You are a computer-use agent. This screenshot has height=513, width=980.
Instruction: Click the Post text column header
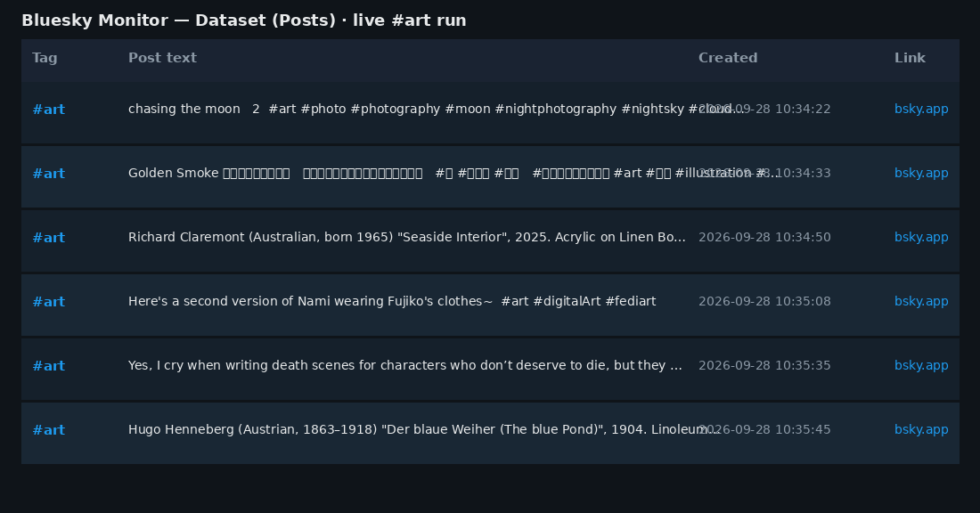[x=162, y=58]
